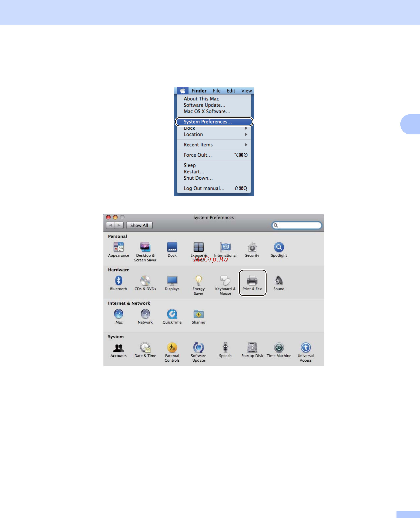Open Desktop & Screen Saver preferences

pos(145,252)
